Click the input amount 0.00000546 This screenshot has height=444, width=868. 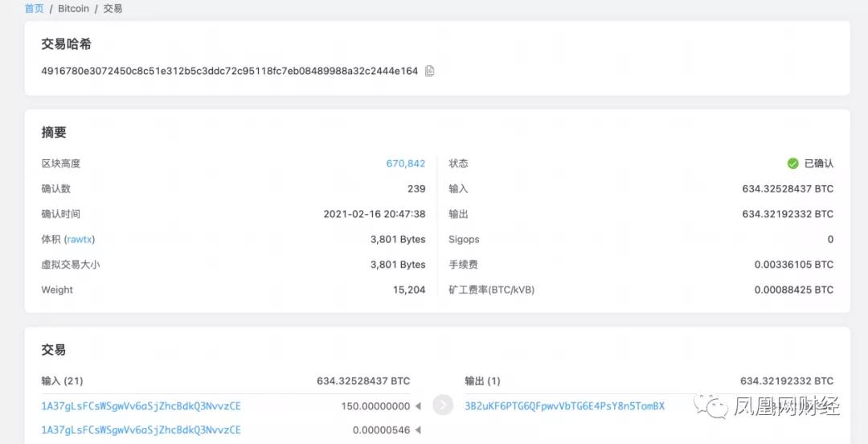pyautogui.click(x=382, y=430)
